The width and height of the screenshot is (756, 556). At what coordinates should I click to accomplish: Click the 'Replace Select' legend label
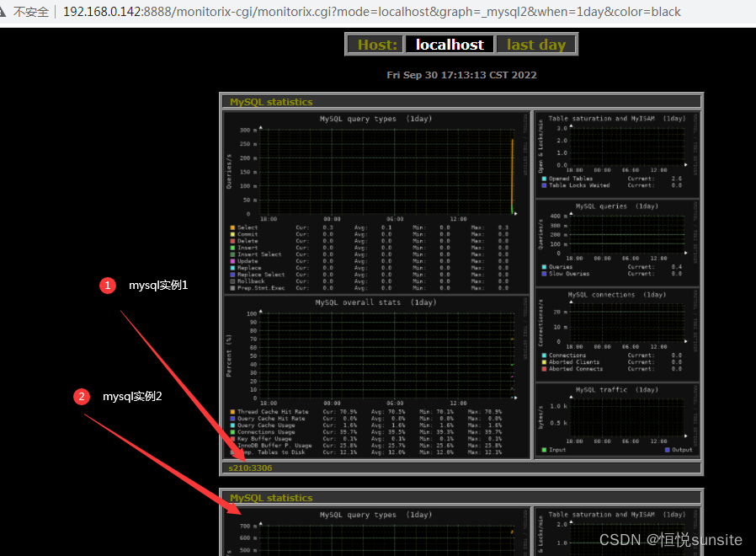(261, 275)
